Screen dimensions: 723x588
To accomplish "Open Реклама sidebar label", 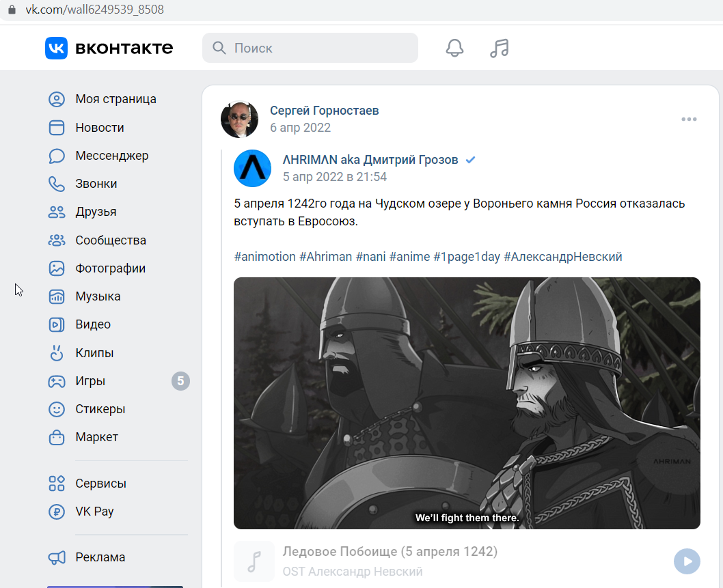I will click(x=100, y=557).
